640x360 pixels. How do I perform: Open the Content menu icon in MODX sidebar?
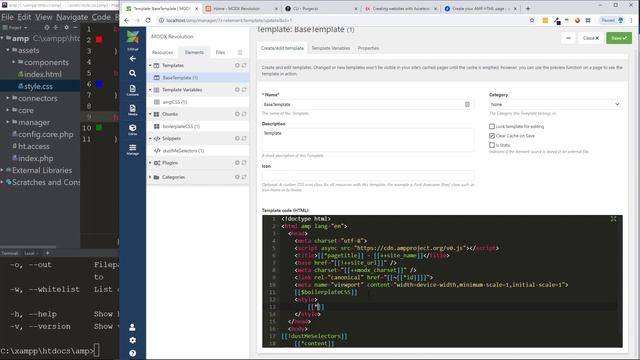[x=132, y=90]
